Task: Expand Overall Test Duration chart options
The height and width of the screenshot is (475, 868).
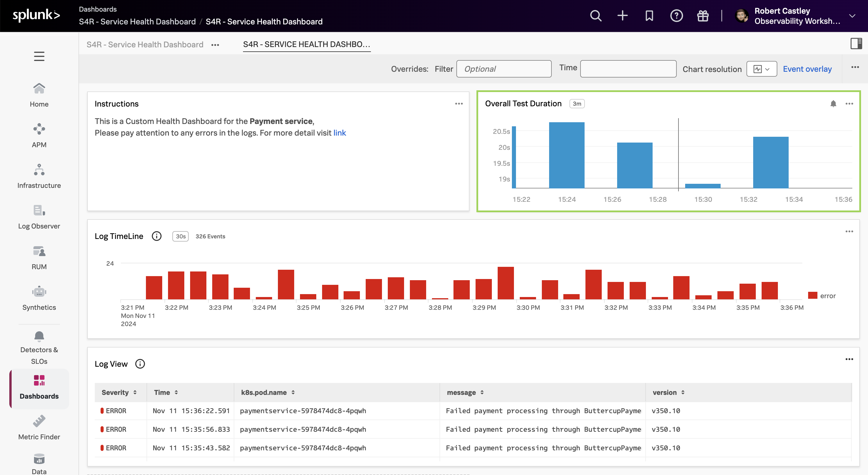Action: (849, 104)
